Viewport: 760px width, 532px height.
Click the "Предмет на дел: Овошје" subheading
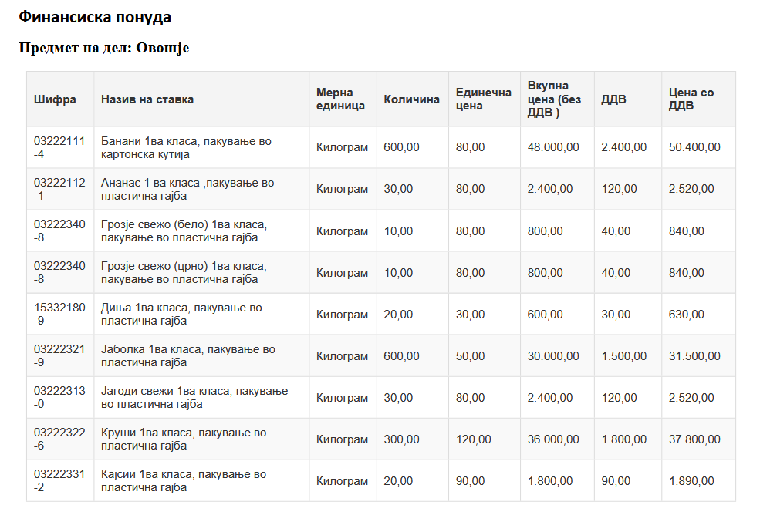coord(104,48)
